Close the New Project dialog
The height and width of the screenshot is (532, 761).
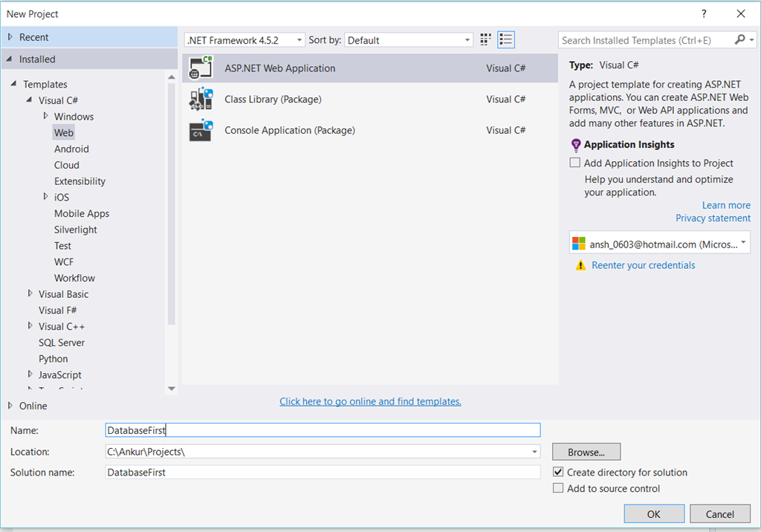tap(741, 13)
